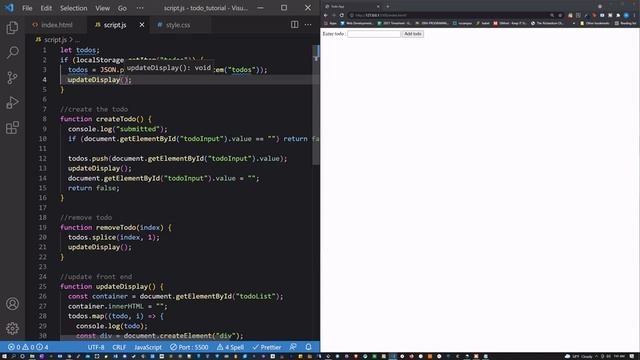Open the File menu
The image size is (640, 360).
pyautogui.click(x=27, y=8)
